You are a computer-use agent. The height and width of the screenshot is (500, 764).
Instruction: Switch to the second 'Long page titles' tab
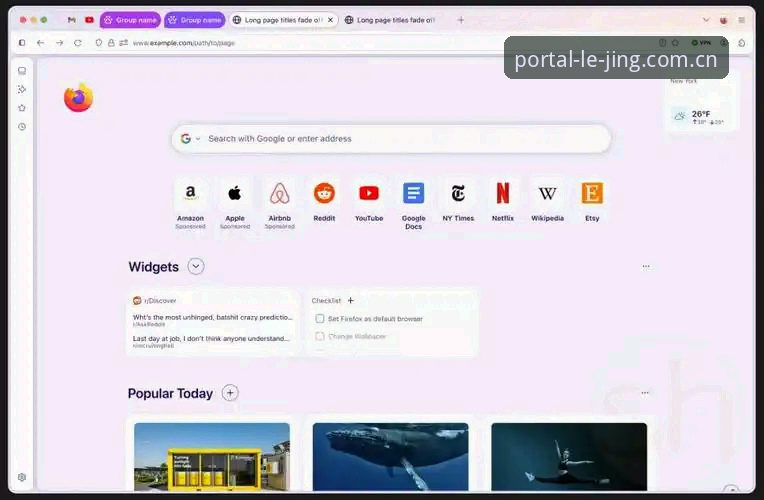(390, 20)
